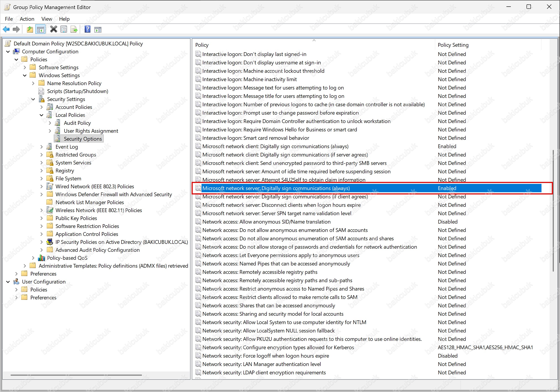Select Application Control Policies in tree
The height and width of the screenshot is (392, 560).
pos(87,234)
